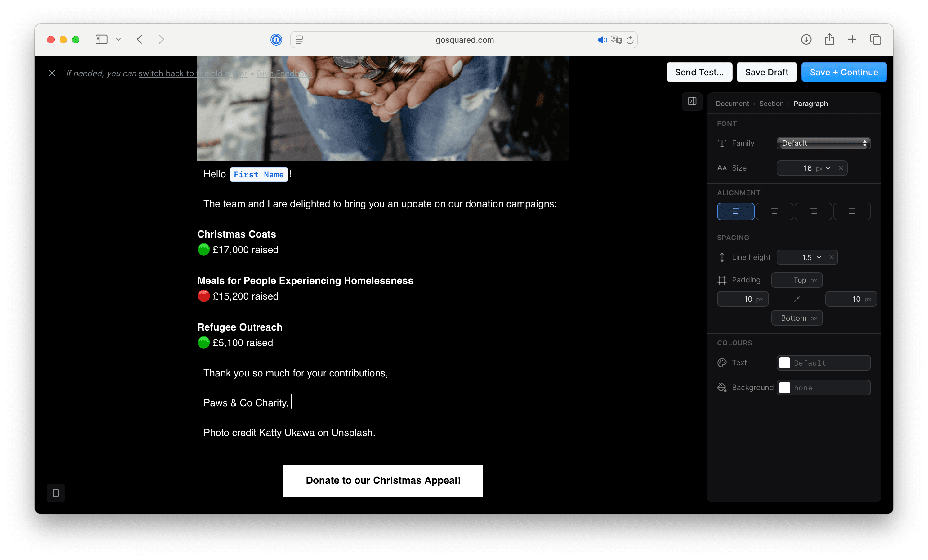Click the font Family T icon
The width and height of the screenshot is (928, 560).
point(722,143)
